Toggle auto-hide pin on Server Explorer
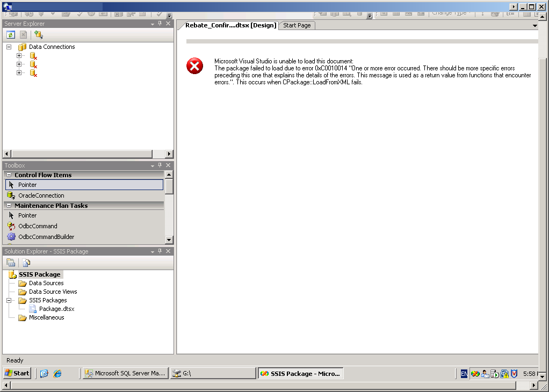Viewport: 549px width, 392px height. click(160, 24)
